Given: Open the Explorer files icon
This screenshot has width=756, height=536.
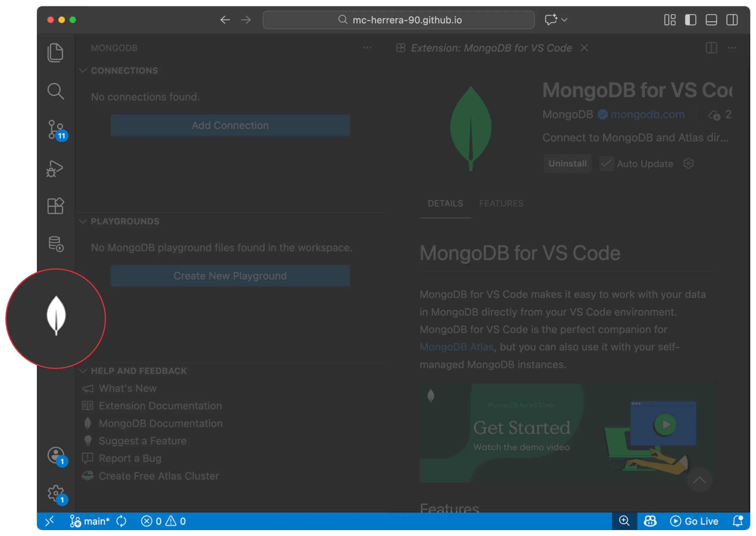Looking at the screenshot, I should 55,53.
